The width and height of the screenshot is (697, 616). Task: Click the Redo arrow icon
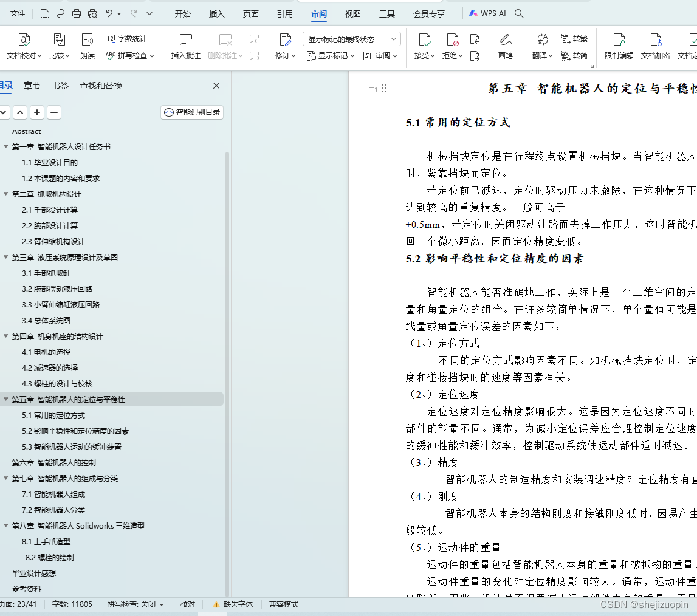(134, 14)
